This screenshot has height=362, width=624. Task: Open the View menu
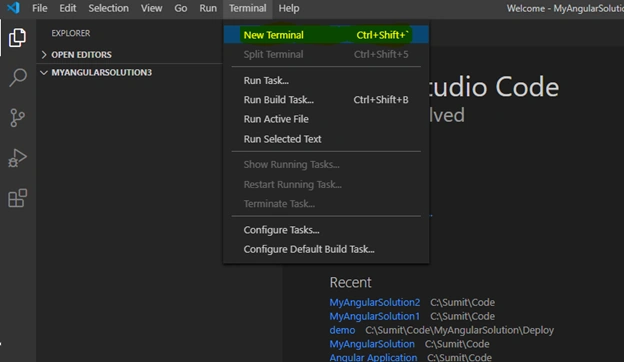point(151,8)
